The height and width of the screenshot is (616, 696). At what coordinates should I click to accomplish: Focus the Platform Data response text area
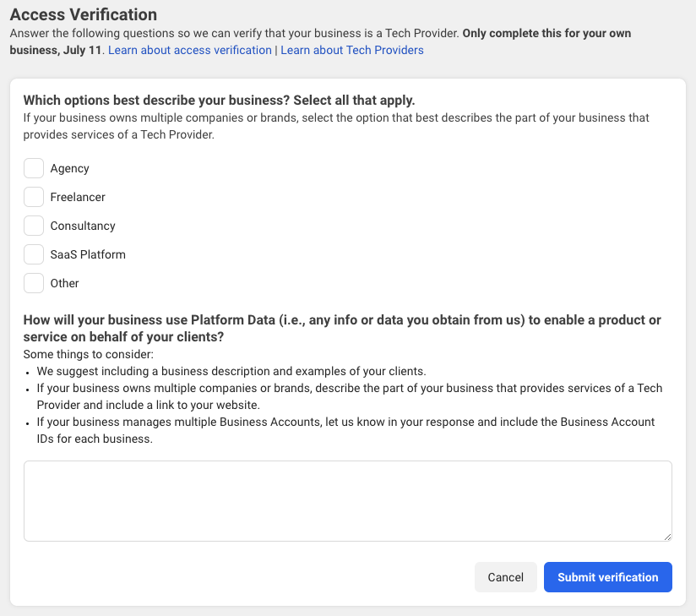click(x=347, y=500)
